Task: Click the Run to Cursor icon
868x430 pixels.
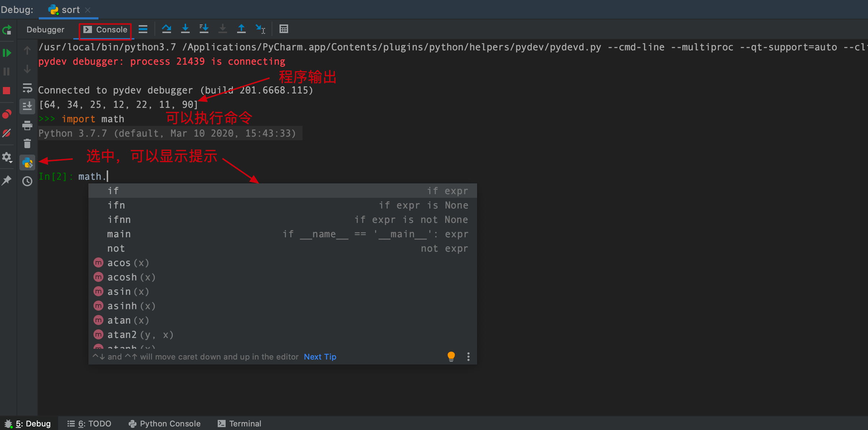Action: click(260, 29)
